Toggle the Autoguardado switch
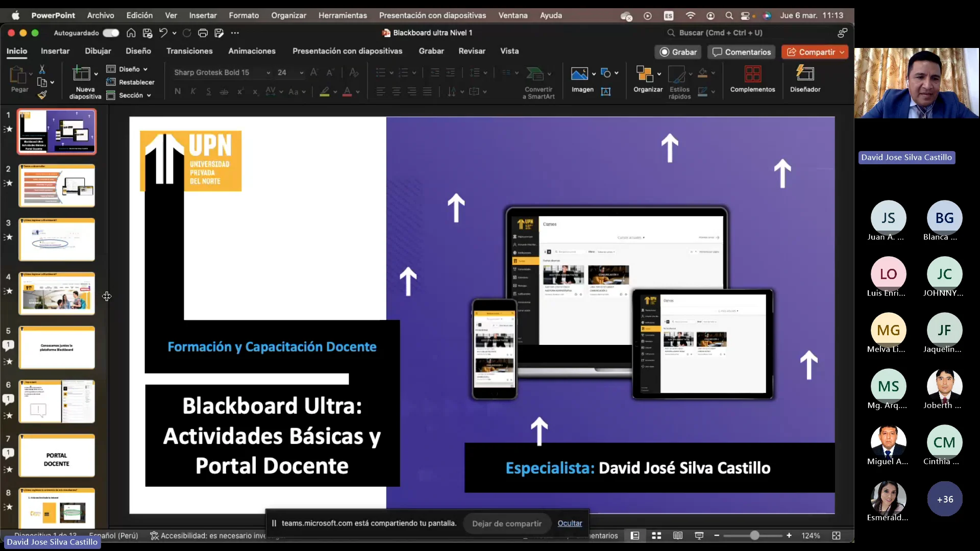The width and height of the screenshot is (980, 551). [x=111, y=33]
